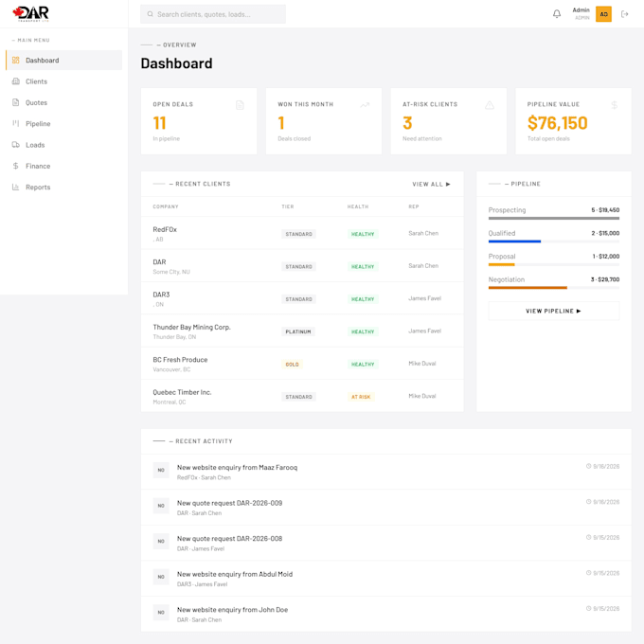This screenshot has width=644, height=644.
Task: Click the clock icon on the DAR-2026-009 activity
Action: [x=588, y=502]
